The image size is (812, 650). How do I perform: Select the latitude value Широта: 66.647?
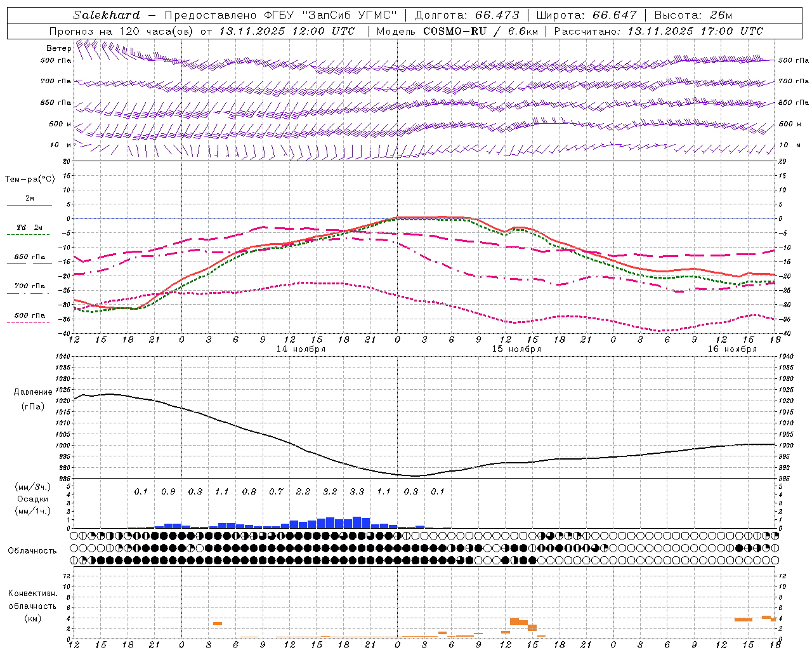click(586, 15)
